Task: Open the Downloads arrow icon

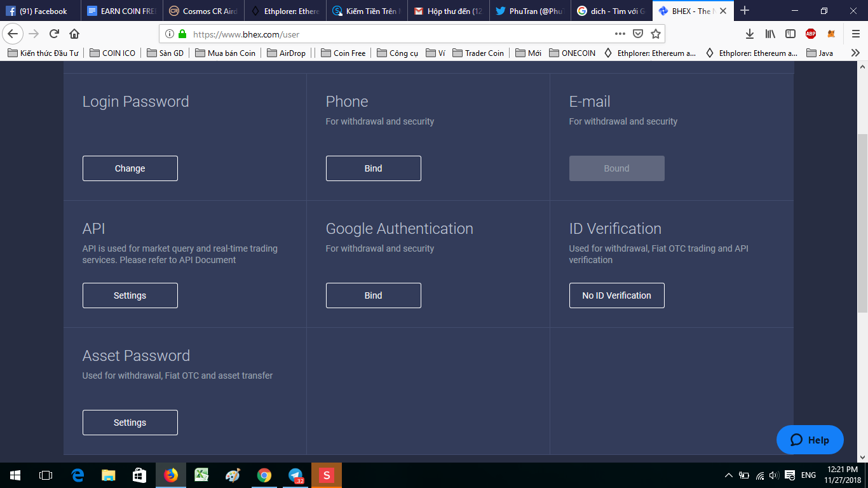Action: tap(750, 34)
